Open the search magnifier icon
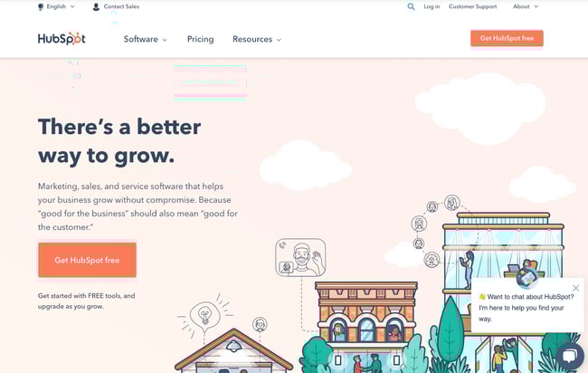This screenshot has width=588, height=373. [411, 6]
